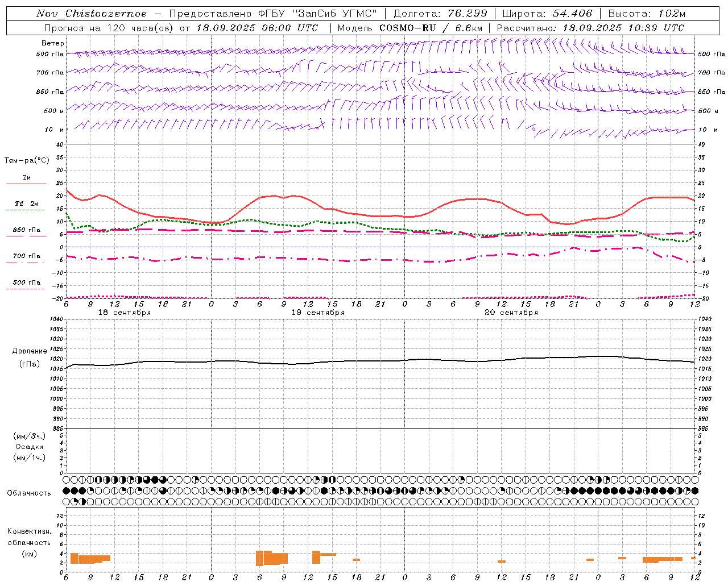
Task: Click the Td 2м dew point legend entry
Action: (x=27, y=203)
